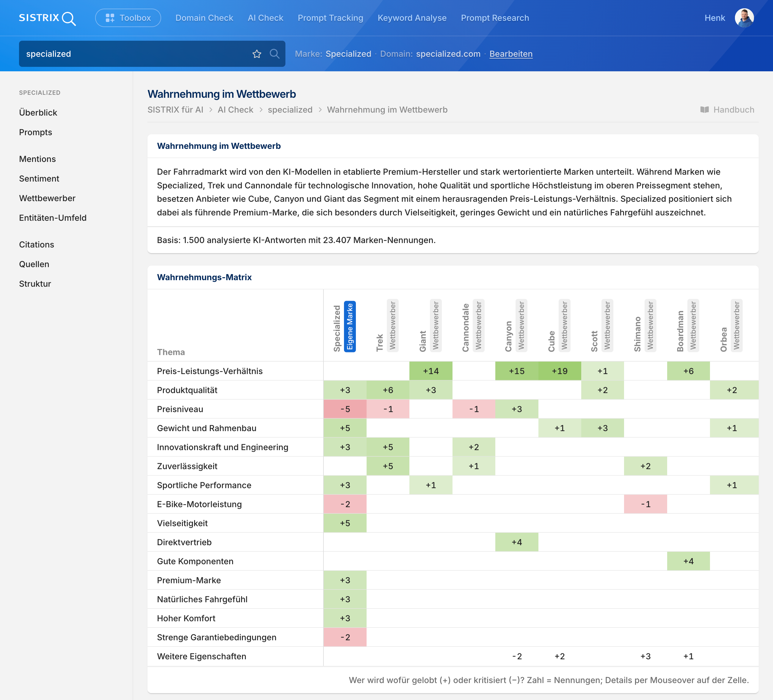Click the Scott column header
Viewport: 773px width, 700px height.
pyautogui.click(x=594, y=341)
